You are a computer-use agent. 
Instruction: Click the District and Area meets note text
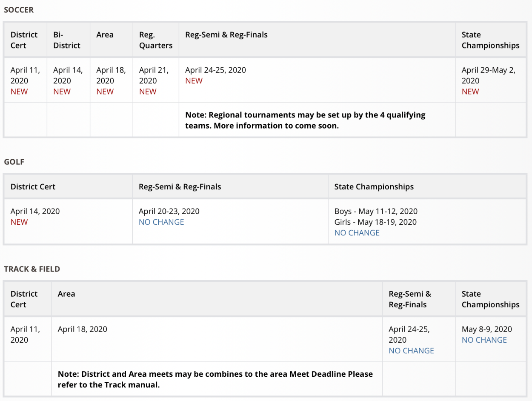[x=215, y=379]
